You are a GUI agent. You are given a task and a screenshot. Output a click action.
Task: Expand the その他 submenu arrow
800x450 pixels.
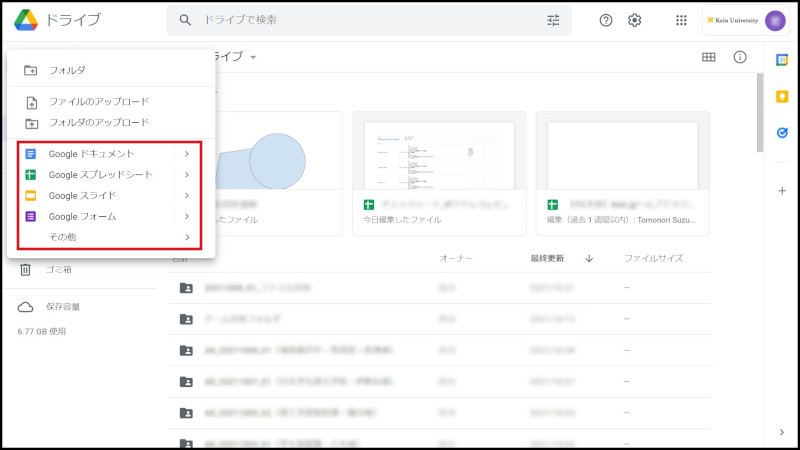click(187, 237)
